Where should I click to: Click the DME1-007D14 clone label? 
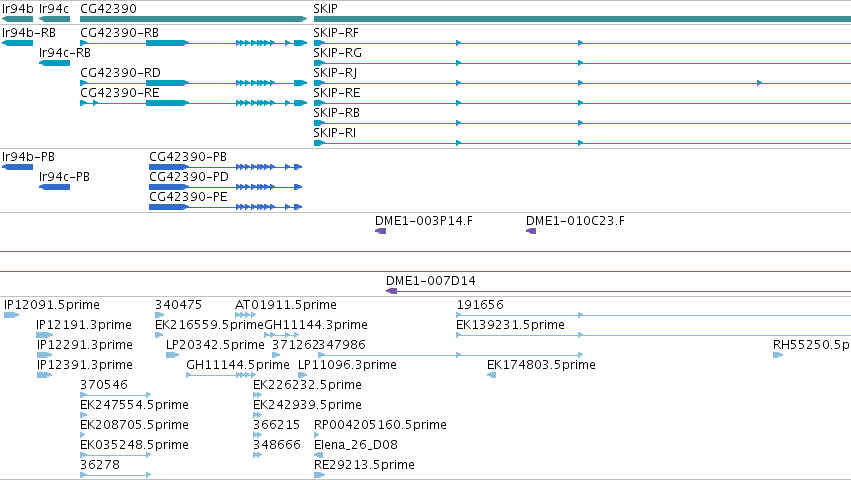coord(431,281)
